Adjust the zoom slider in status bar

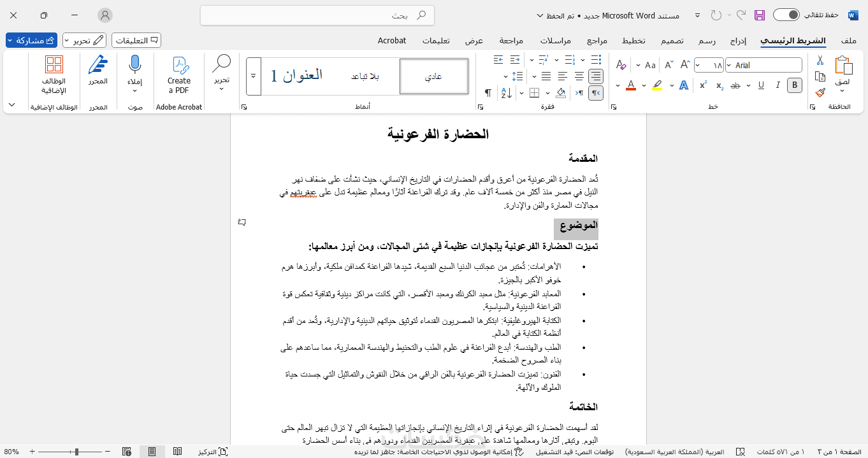[x=76, y=452]
